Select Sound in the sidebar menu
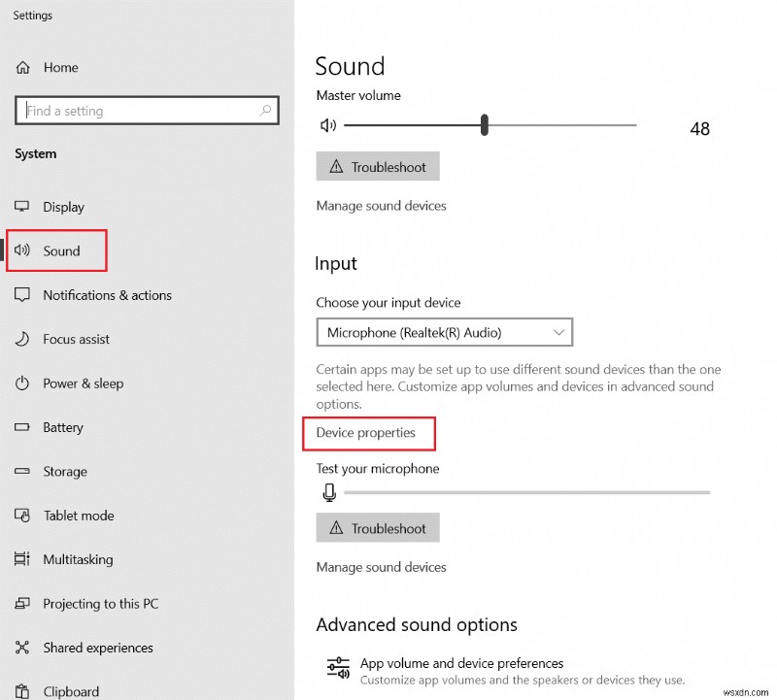777x700 pixels. tap(58, 250)
